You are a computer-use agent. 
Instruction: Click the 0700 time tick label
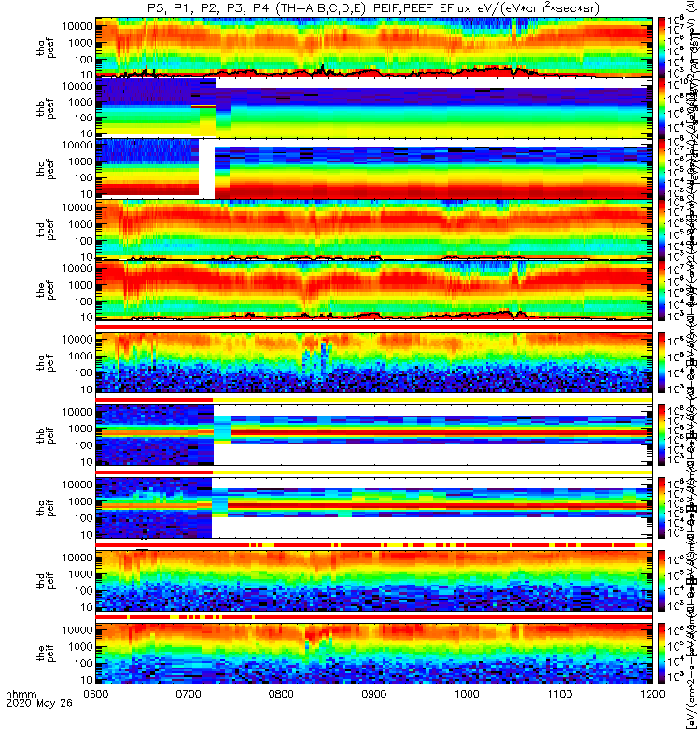189,694
